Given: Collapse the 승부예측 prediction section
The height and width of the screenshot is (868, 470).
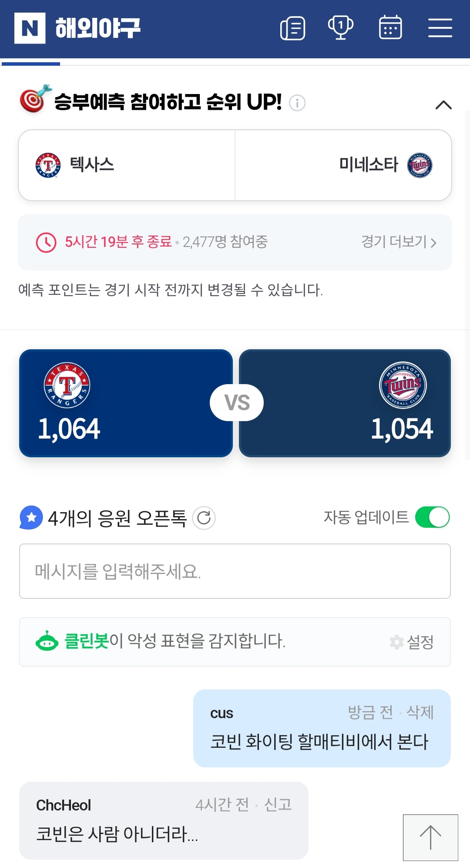Looking at the screenshot, I should [x=443, y=105].
